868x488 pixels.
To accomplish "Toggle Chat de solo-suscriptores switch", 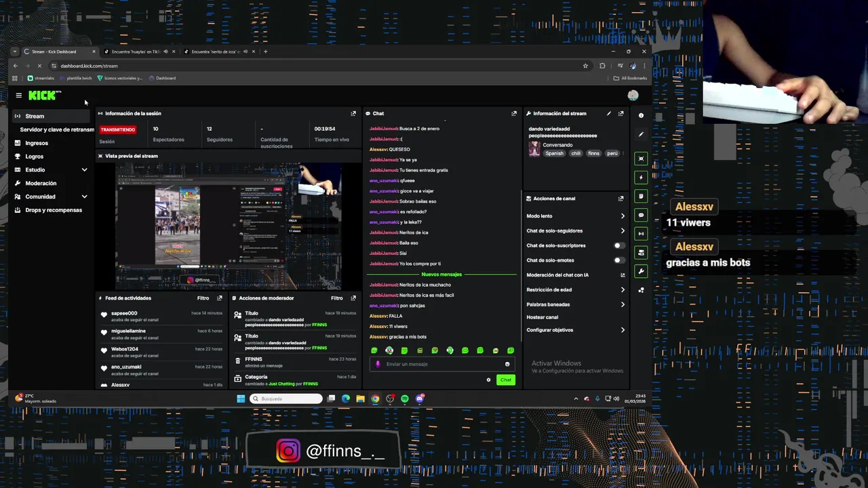I will (x=618, y=245).
